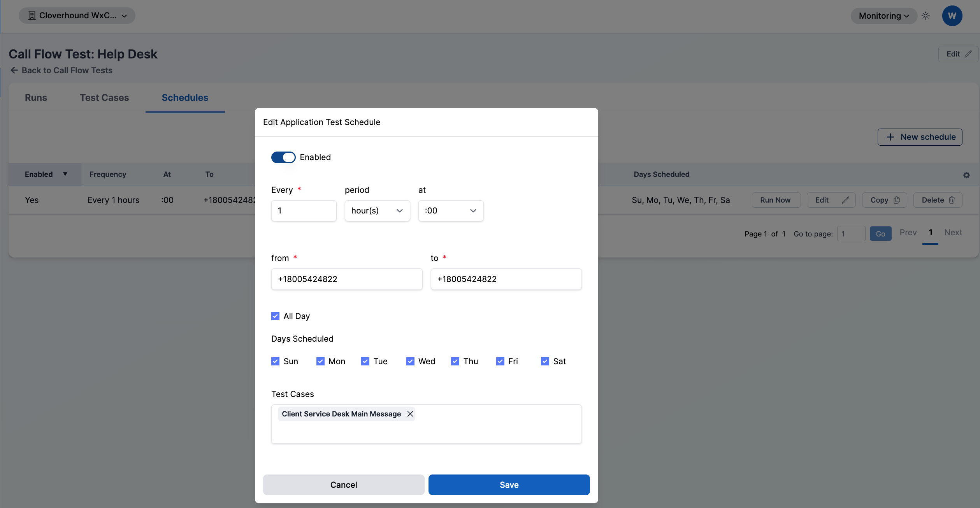The width and height of the screenshot is (980, 508).
Task: Click the Every number input field
Action: [304, 211]
